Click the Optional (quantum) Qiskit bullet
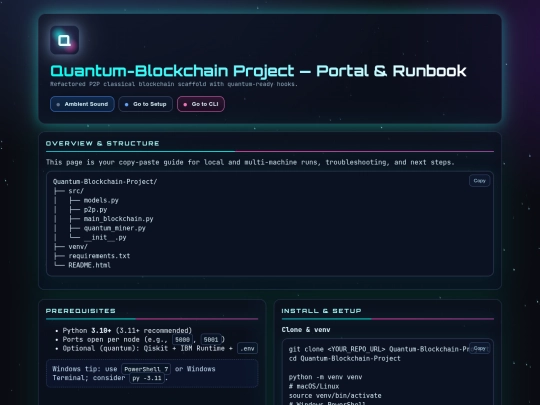 tap(160, 349)
